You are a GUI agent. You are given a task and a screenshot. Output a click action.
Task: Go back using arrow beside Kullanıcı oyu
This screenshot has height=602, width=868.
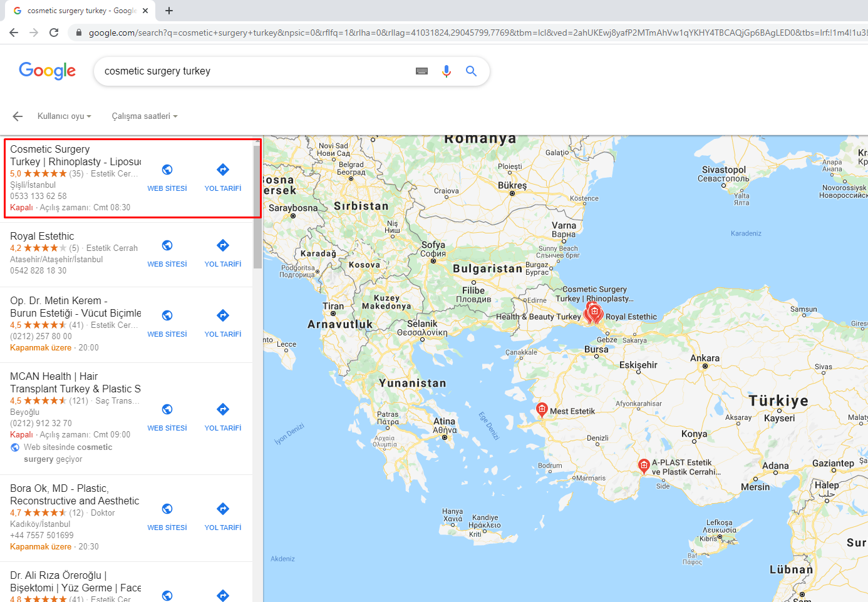point(18,116)
